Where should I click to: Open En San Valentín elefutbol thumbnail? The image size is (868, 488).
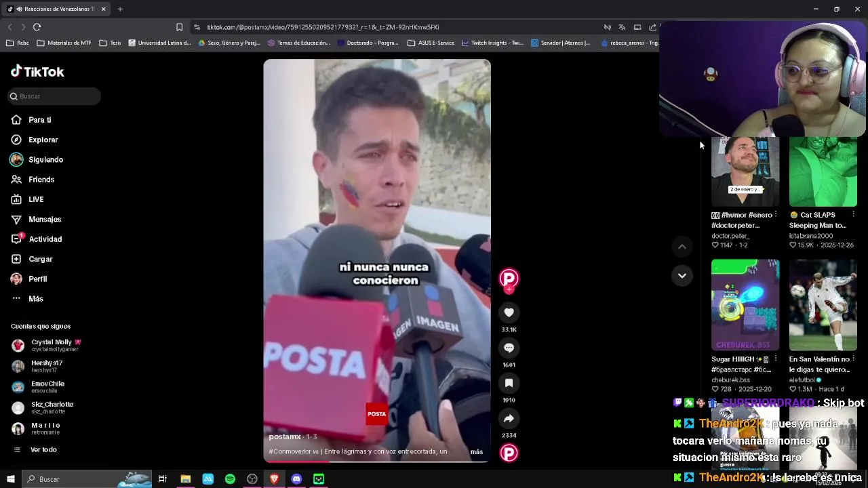pos(823,304)
